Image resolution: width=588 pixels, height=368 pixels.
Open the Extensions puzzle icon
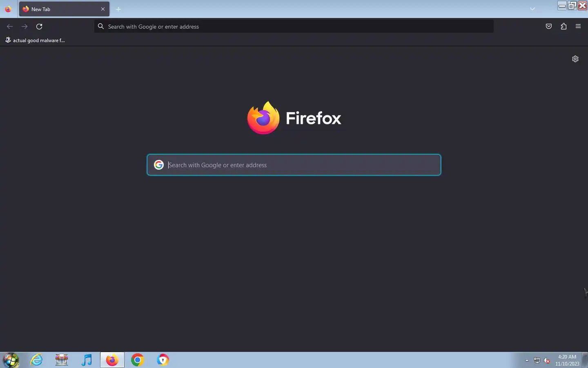(563, 27)
